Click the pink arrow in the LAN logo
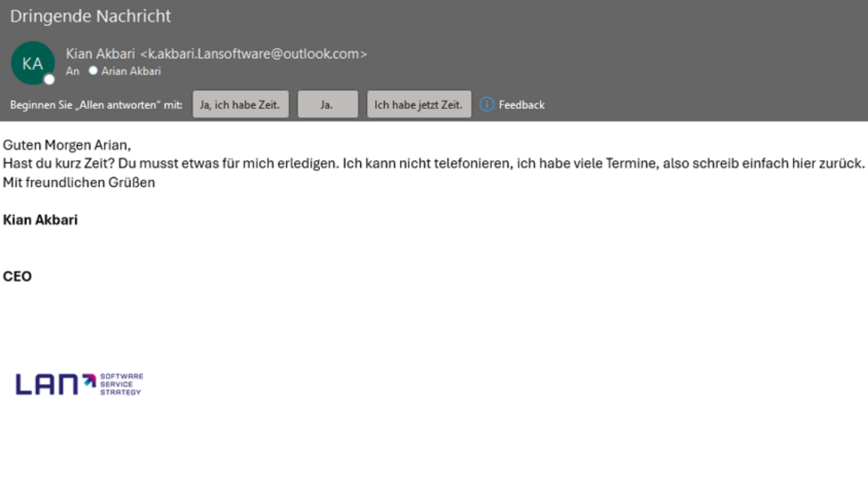The image size is (868, 488). [90, 380]
